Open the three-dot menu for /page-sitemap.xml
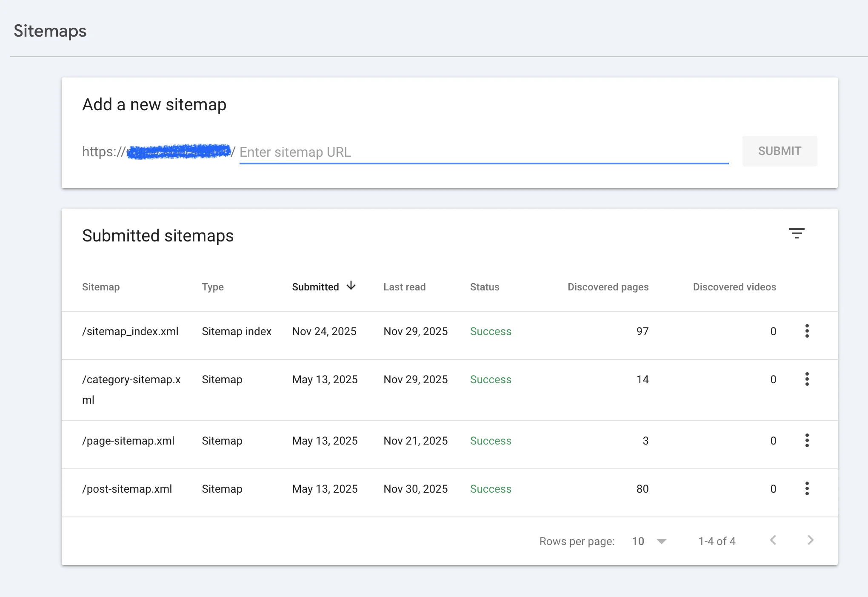This screenshot has width=868, height=597. [x=807, y=441]
